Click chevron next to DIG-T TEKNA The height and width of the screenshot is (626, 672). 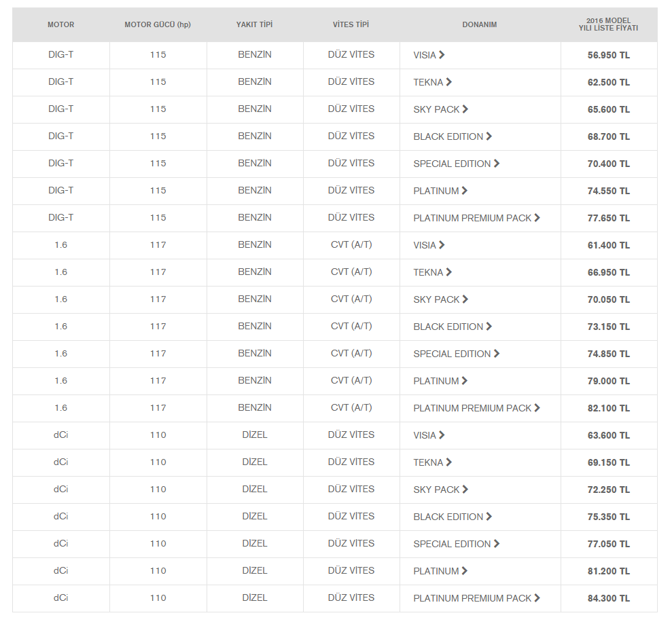coord(448,81)
